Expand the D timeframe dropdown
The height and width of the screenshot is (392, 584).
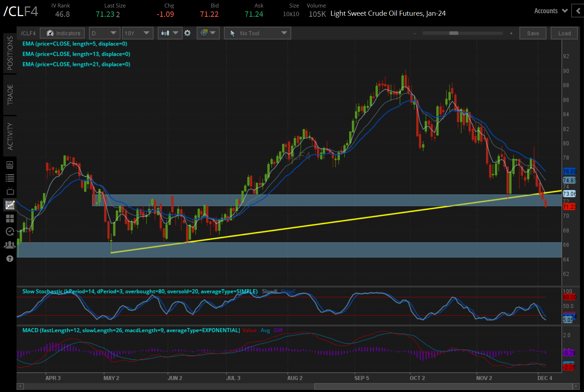(x=104, y=33)
